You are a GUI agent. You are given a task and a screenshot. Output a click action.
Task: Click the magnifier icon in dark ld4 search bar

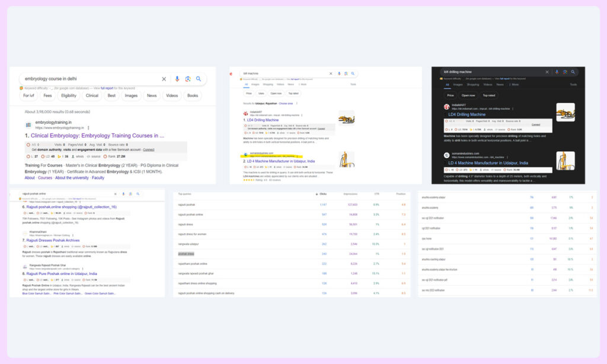click(x=573, y=72)
